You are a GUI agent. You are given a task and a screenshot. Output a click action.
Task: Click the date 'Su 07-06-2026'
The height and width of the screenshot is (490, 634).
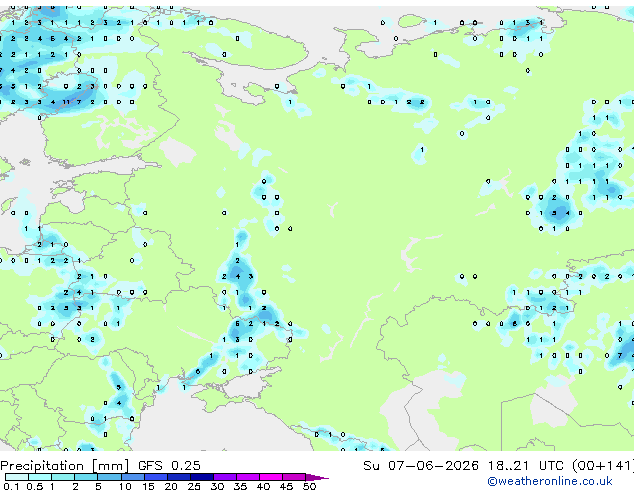[x=421, y=466]
